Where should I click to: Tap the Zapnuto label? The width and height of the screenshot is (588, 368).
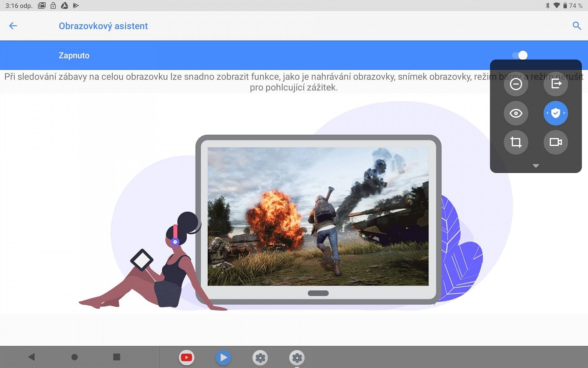(x=74, y=56)
